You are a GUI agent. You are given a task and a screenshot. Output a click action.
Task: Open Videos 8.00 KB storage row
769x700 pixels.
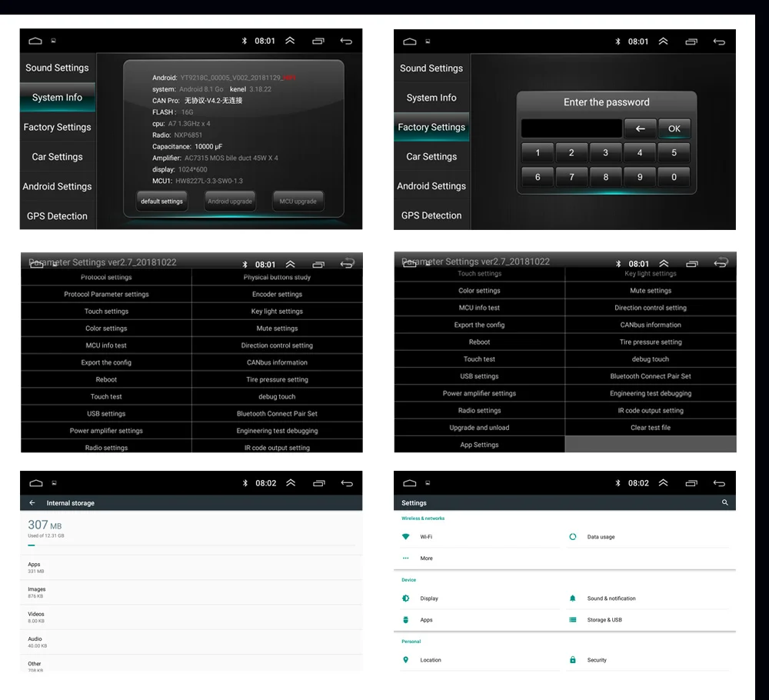191,617
